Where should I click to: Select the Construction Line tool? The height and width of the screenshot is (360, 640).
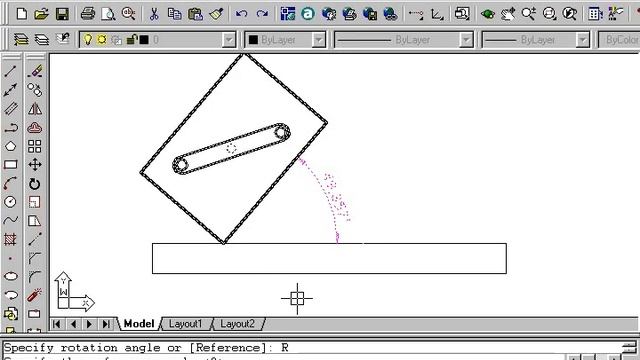point(10,90)
